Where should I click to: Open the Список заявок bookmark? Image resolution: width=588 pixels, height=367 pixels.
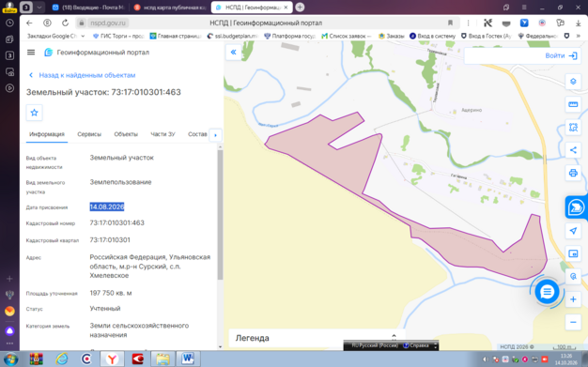click(347, 36)
